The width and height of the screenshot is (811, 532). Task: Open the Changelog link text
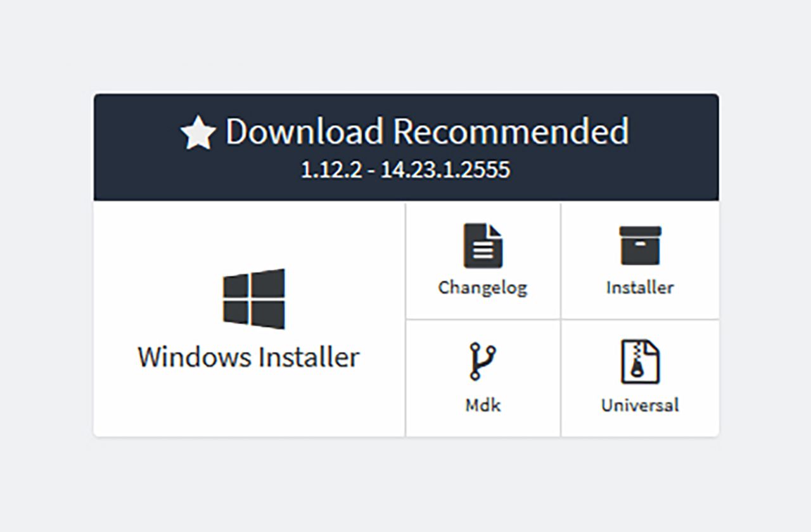tap(483, 288)
